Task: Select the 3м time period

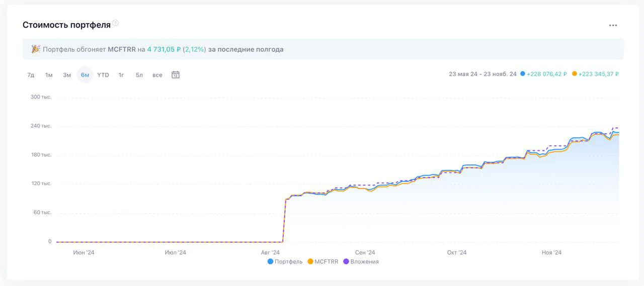Action: 67,75
